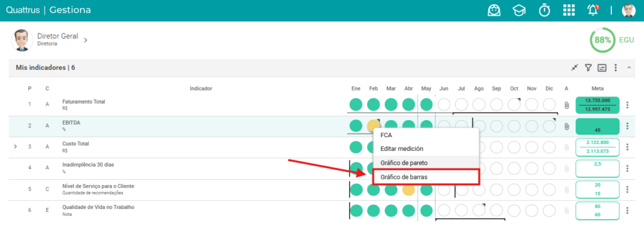Open the Faturamento Total attachment clip
This screenshot has height=229, width=644.
coord(567,105)
